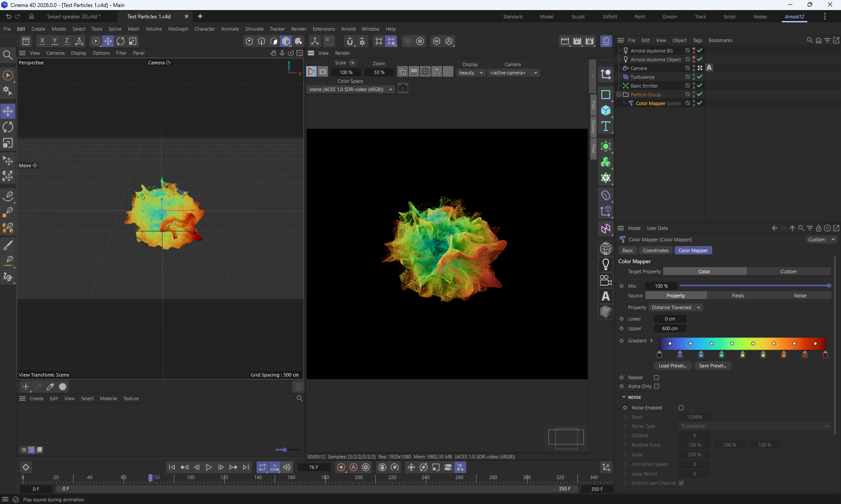Click the Mix slider track
This screenshot has height=504, width=841.
point(753,285)
